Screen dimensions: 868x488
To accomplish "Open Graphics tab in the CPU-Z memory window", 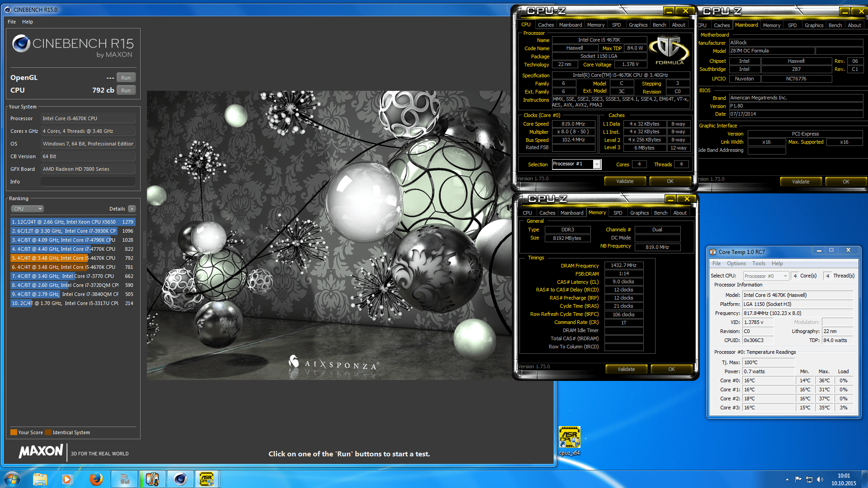I will 639,213.
